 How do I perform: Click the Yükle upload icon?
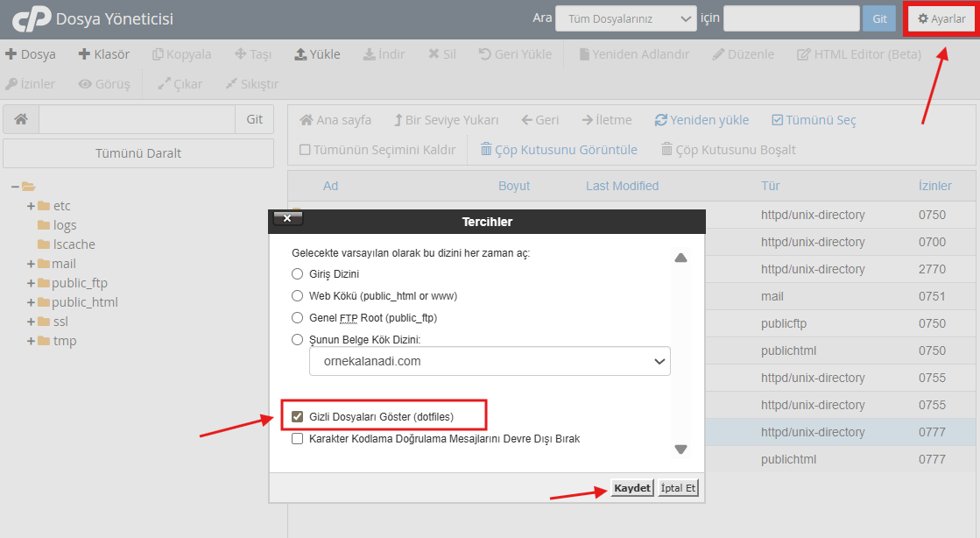point(300,54)
